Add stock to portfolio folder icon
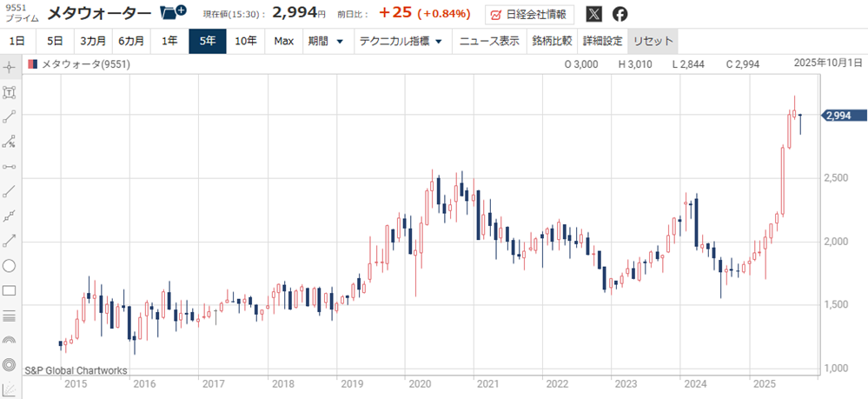 (x=174, y=13)
